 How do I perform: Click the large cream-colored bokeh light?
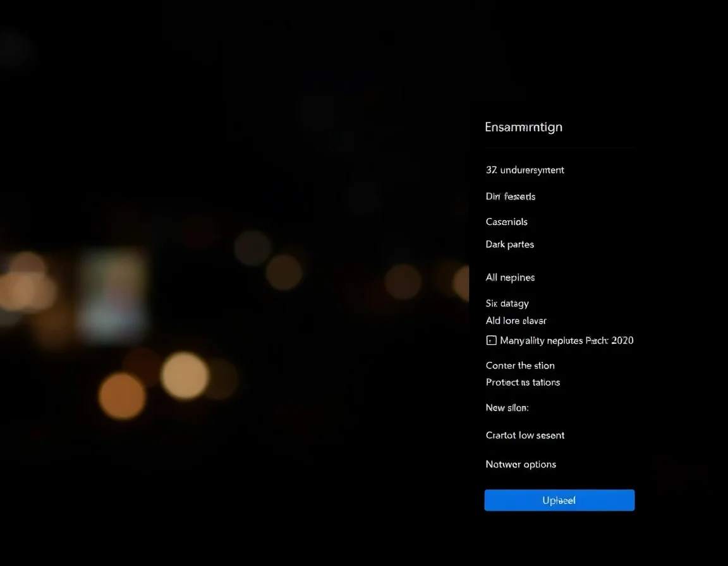tap(184, 376)
